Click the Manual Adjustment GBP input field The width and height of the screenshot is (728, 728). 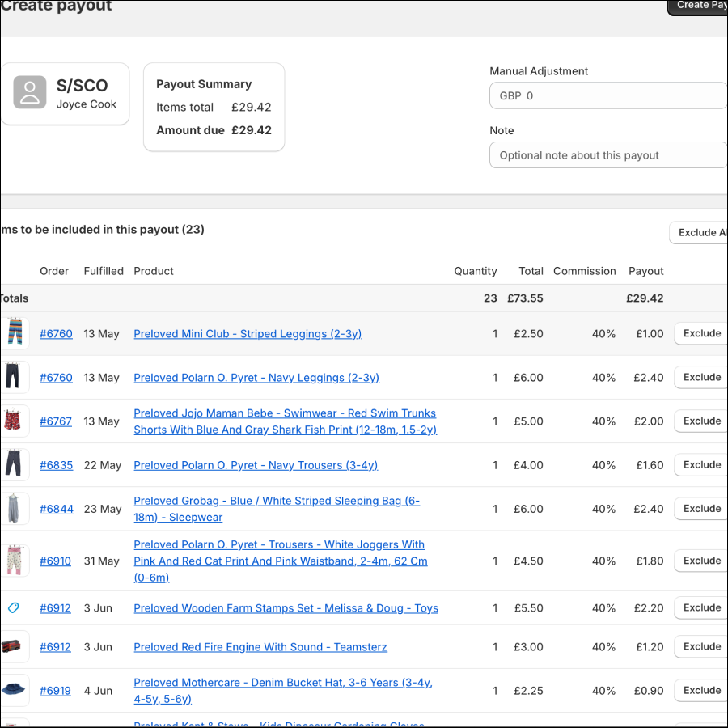point(608,95)
